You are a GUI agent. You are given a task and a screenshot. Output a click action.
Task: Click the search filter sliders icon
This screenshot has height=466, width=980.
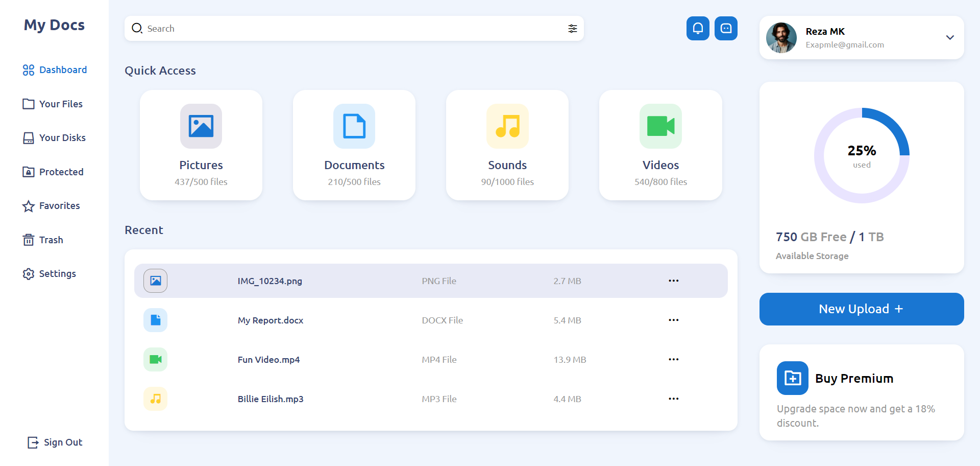573,29
